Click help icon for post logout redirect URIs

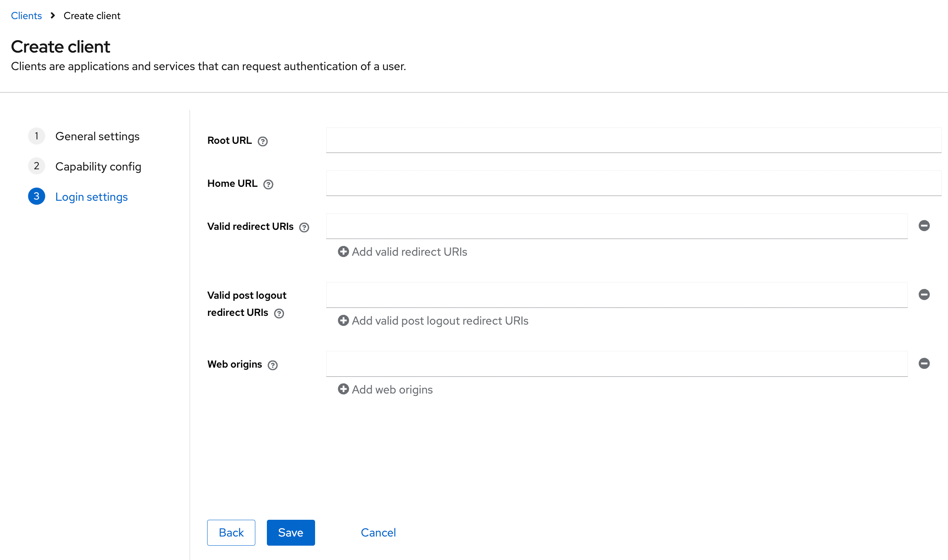[x=279, y=313]
